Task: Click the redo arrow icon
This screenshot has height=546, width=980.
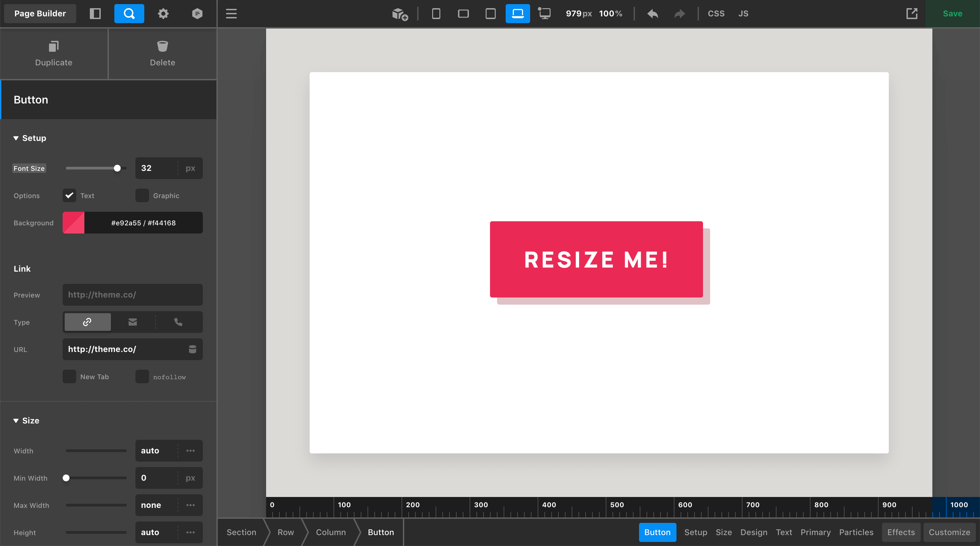Action: 679,14
